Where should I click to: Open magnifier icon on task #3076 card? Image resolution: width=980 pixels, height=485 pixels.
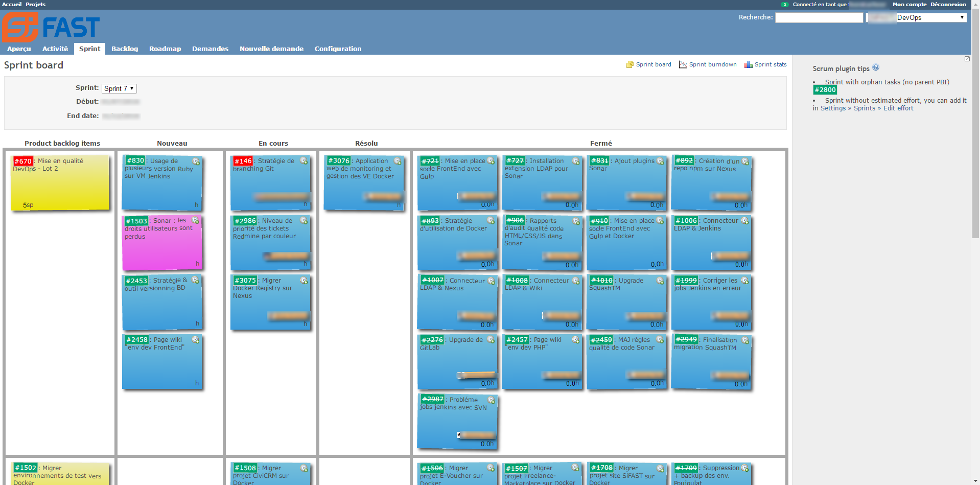[398, 161]
